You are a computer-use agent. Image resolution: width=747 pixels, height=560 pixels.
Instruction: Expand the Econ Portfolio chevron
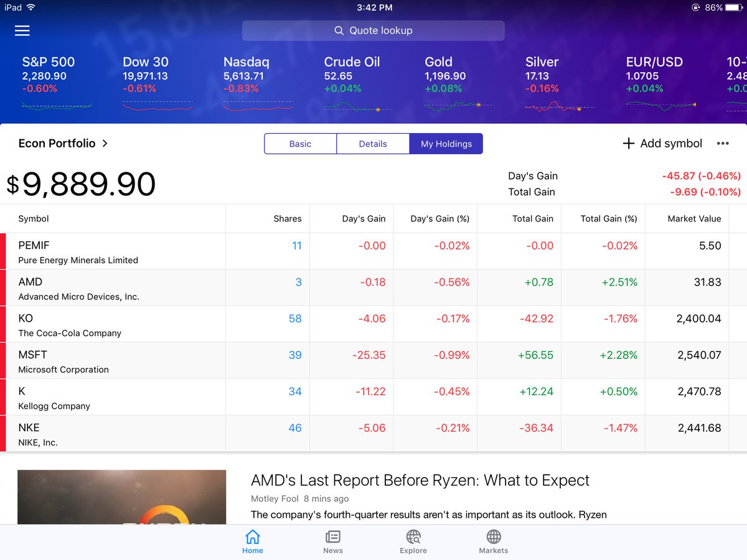coord(105,143)
